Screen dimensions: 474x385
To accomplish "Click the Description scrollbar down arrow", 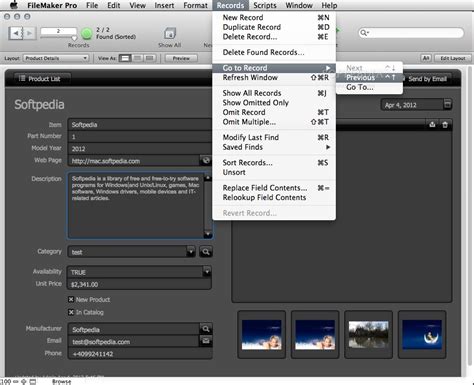I will coord(207,234).
